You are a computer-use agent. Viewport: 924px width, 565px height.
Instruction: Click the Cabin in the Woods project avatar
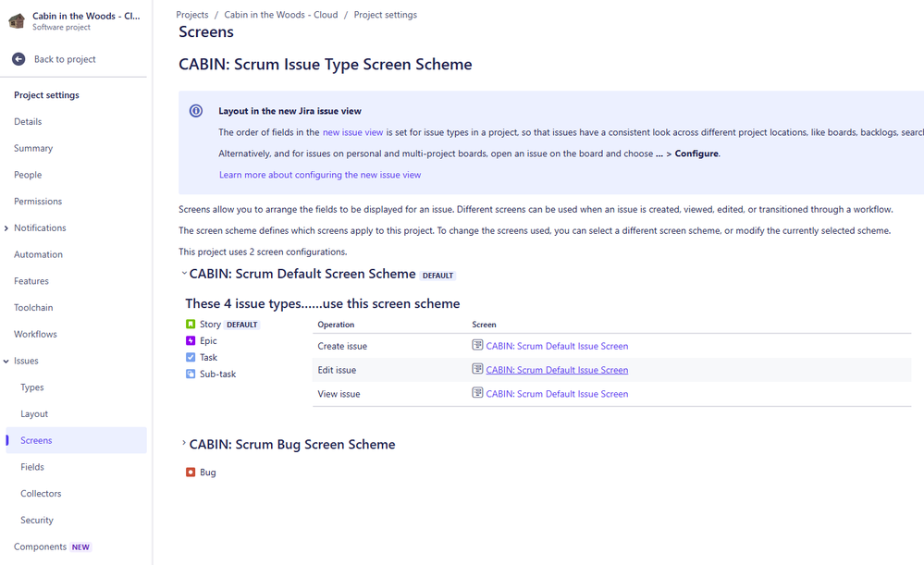pyautogui.click(x=16, y=20)
